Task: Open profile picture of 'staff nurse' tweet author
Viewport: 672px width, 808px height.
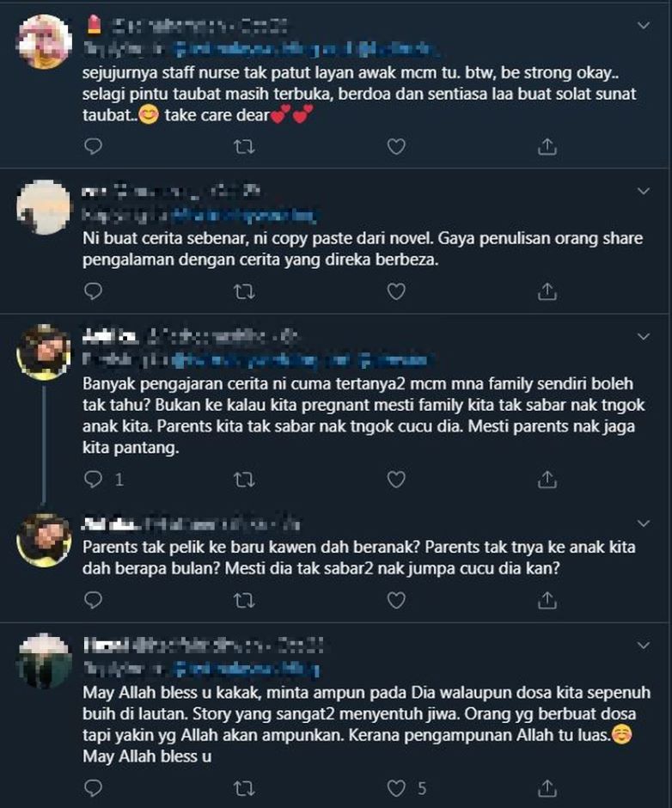Action: pyautogui.click(x=44, y=41)
